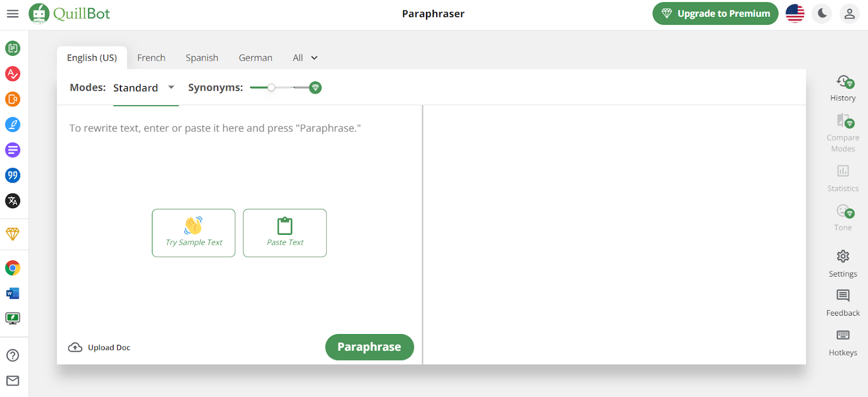Open the Word add-in icon
This screenshot has height=397, width=868.
pos(12,293)
